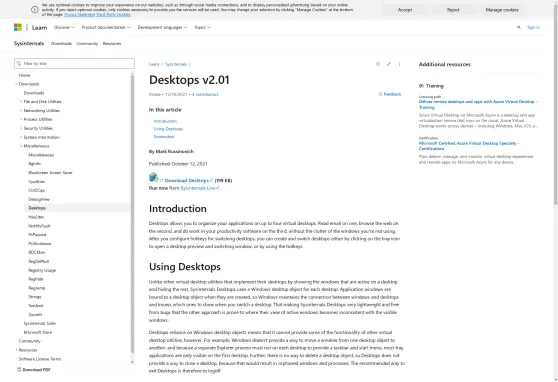Expand Process Utilities node
Screen dimensions: 558x382
point(21,119)
